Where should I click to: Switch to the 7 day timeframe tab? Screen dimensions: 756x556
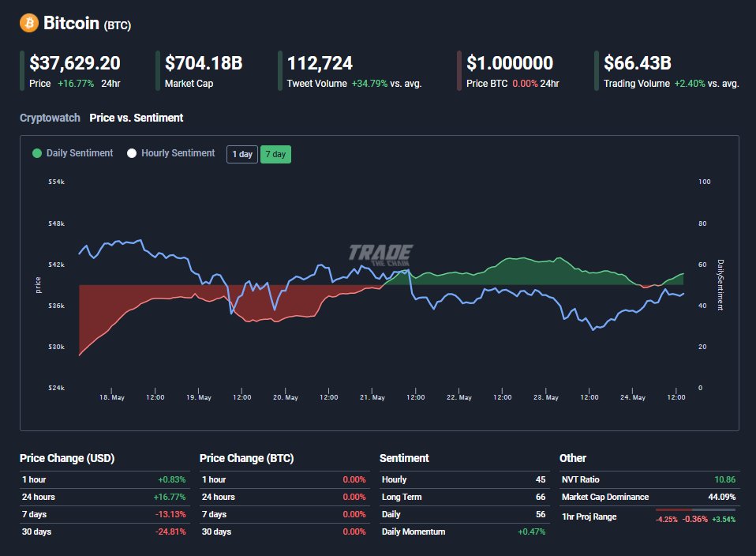(x=275, y=154)
